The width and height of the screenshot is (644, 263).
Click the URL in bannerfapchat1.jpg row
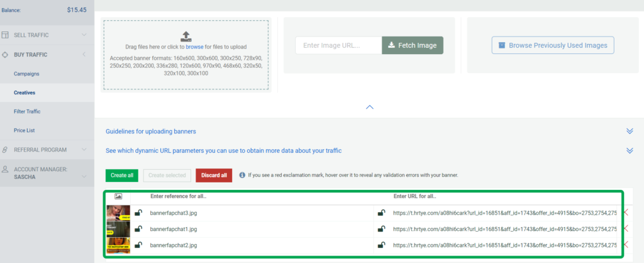505,229
